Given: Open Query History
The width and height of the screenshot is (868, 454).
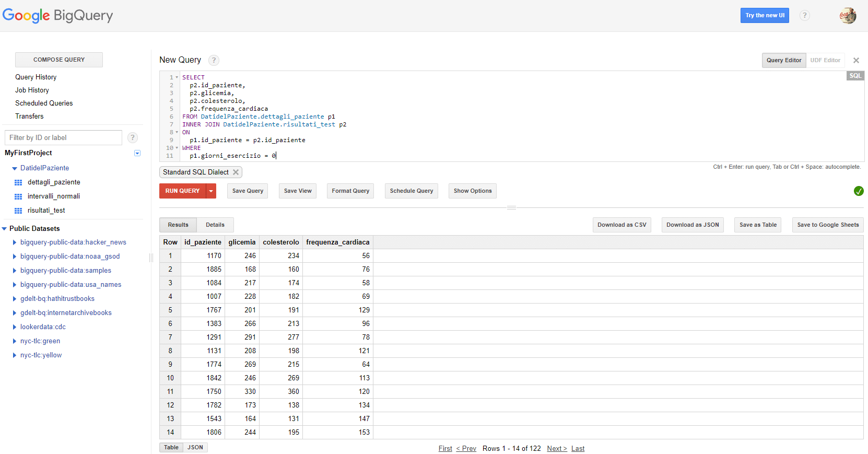Looking at the screenshot, I should pyautogui.click(x=36, y=77).
